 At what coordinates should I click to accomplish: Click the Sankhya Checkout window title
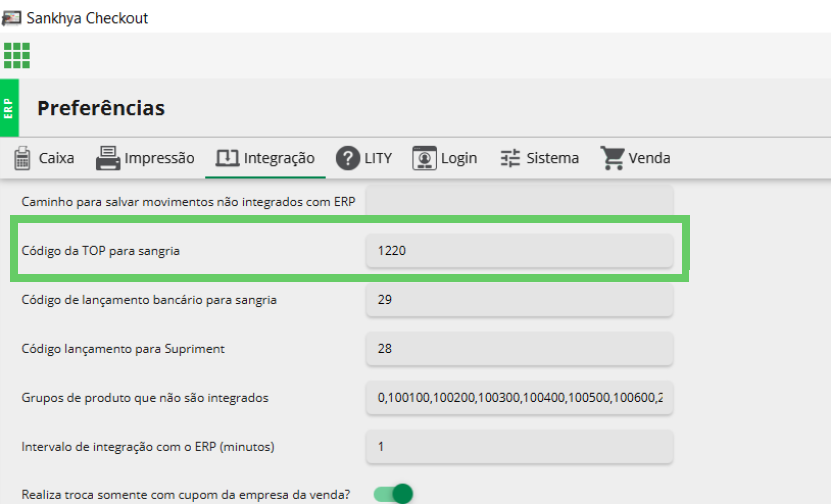[87, 18]
